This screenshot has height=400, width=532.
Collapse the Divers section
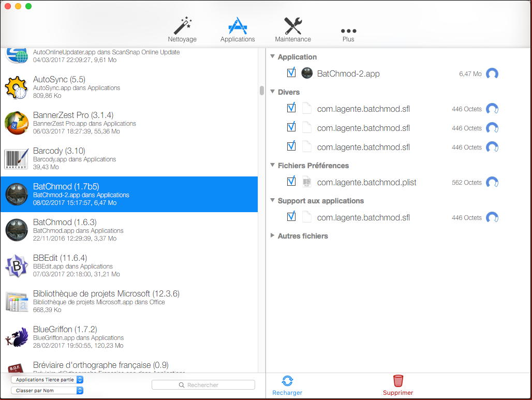pyautogui.click(x=272, y=92)
